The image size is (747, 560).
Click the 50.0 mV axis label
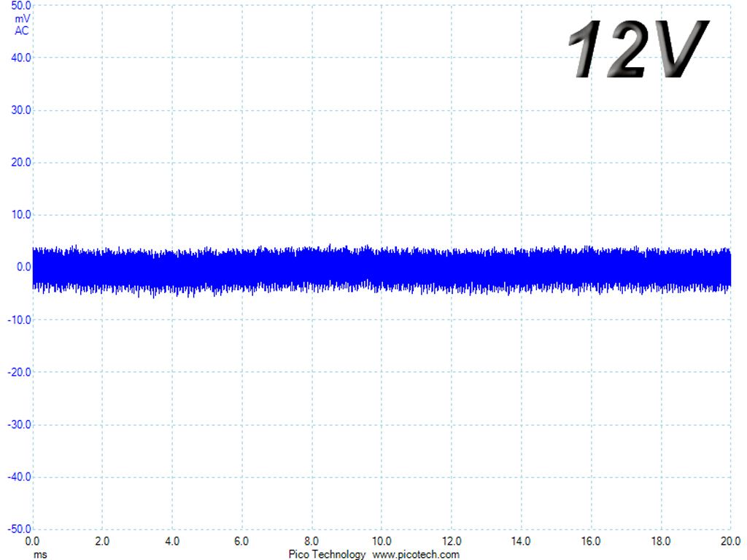click(21, 6)
